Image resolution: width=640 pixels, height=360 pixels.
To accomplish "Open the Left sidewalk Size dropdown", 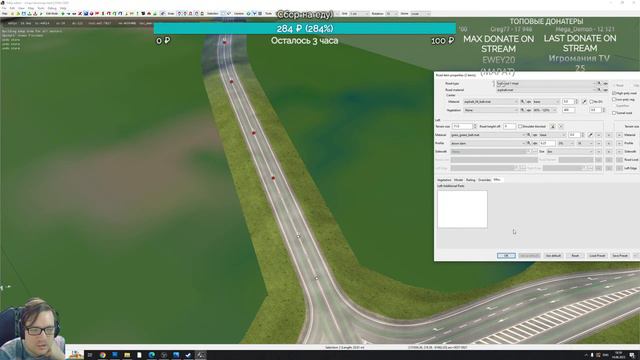I will [x=569, y=151].
